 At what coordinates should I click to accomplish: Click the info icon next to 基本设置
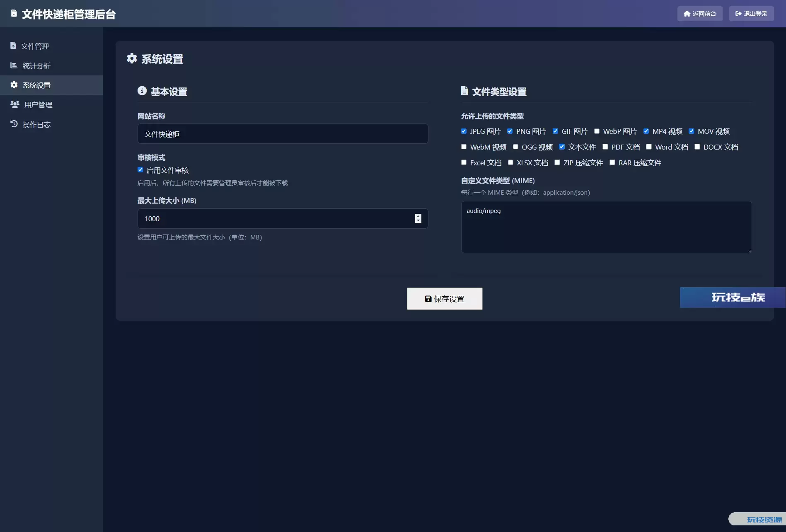click(x=142, y=91)
